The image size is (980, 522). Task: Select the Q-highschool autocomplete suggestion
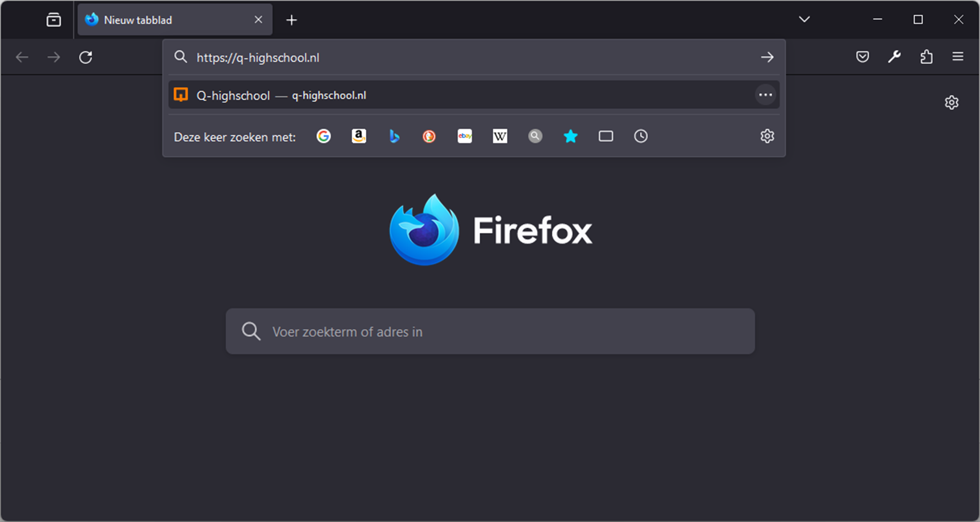(x=395, y=95)
